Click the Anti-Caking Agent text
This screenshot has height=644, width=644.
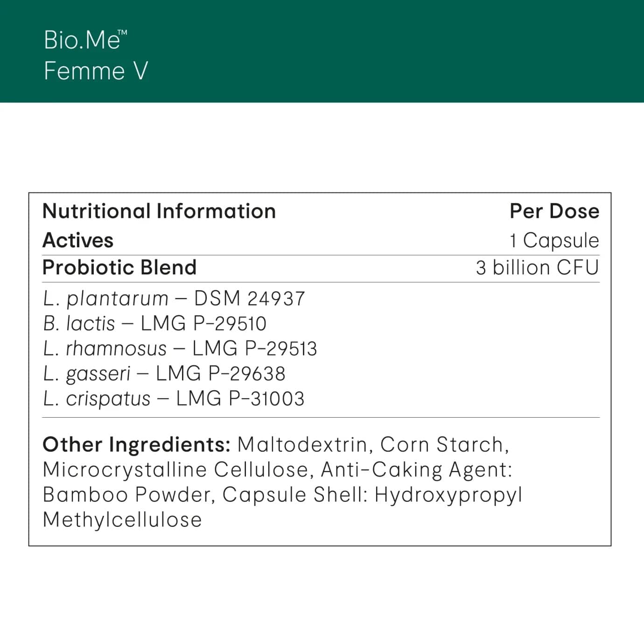(416, 469)
